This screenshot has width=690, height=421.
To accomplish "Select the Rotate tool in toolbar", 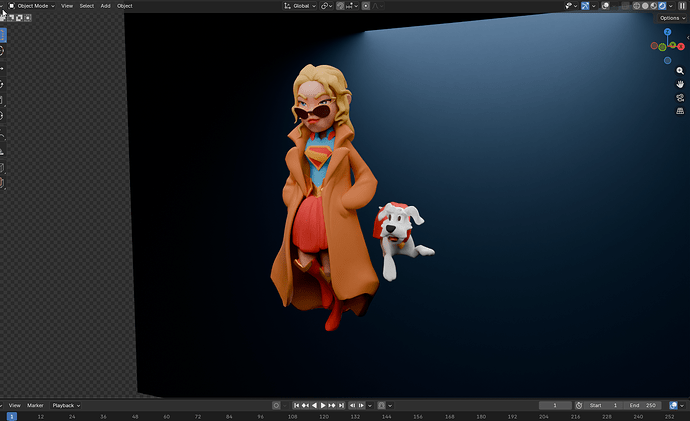I will click(x=2, y=84).
